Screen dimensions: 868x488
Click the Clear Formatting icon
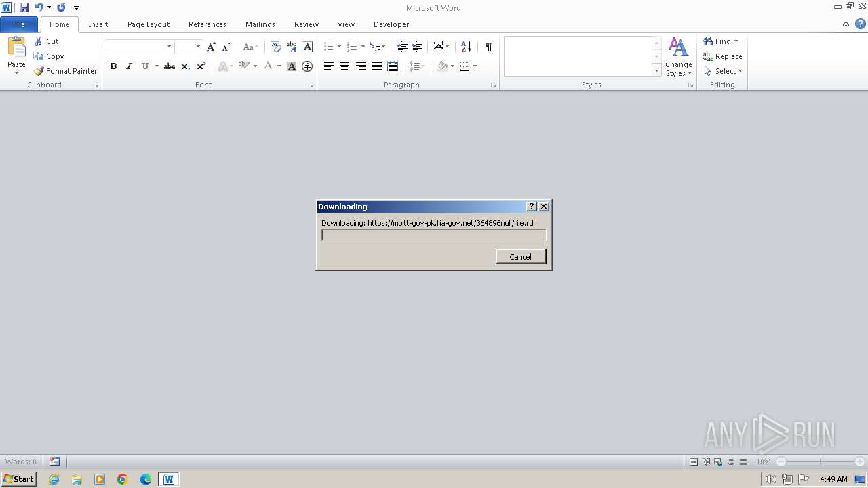pos(275,47)
